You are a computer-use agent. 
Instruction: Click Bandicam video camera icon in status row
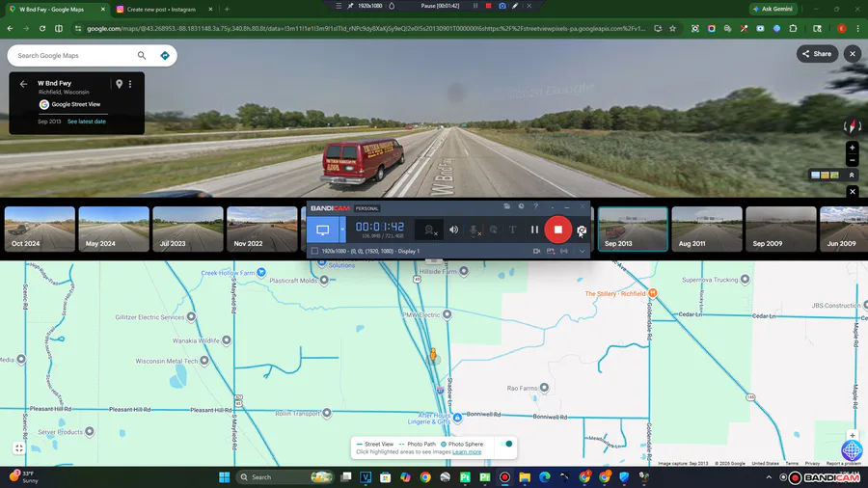[536, 251]
